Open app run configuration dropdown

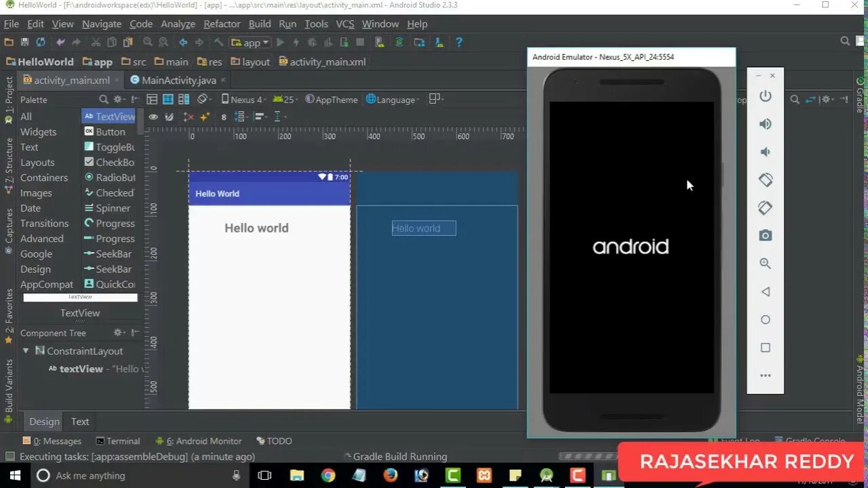[250, 42]
